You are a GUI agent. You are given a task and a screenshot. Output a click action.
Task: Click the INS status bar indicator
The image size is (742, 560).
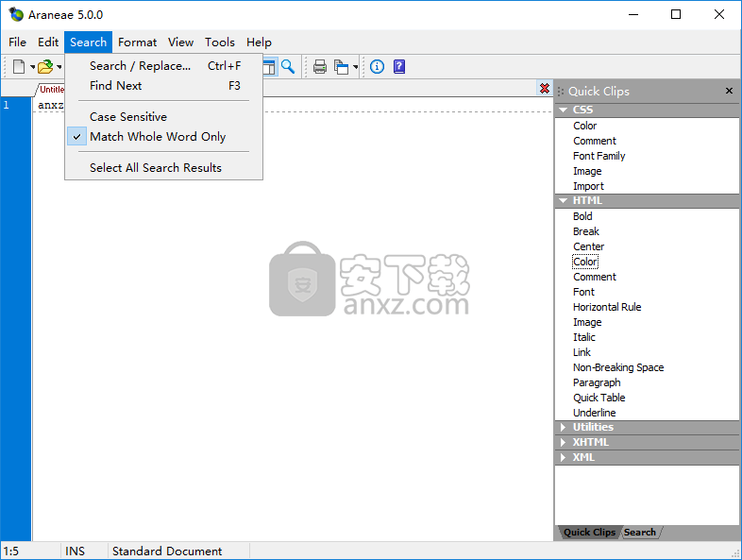[x=75, y=551]
